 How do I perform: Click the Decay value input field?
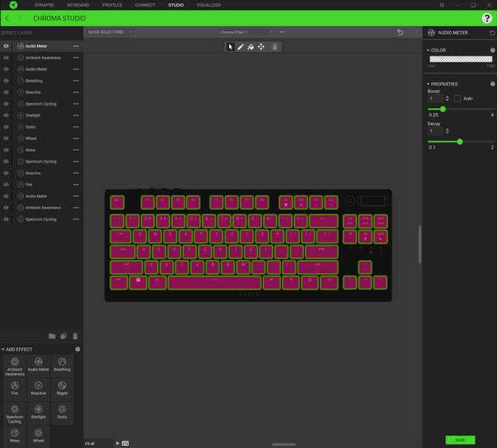pyautogui.click(x=435, y=131)
